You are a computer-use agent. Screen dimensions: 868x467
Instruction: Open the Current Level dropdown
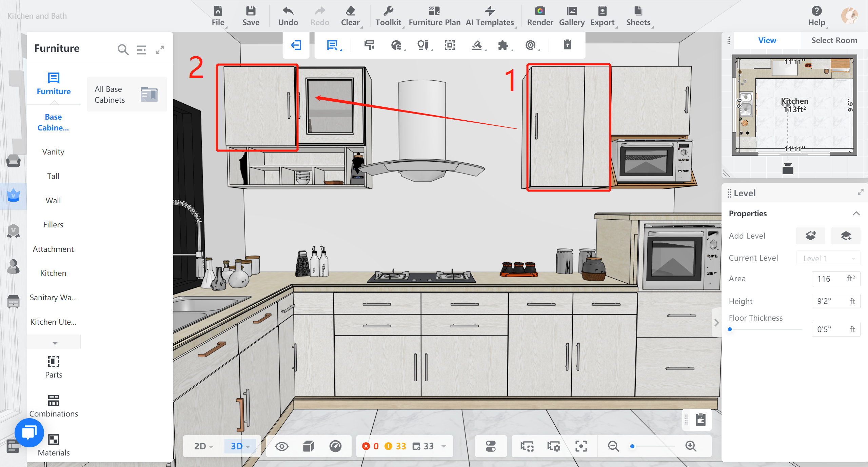coord(828,258)
